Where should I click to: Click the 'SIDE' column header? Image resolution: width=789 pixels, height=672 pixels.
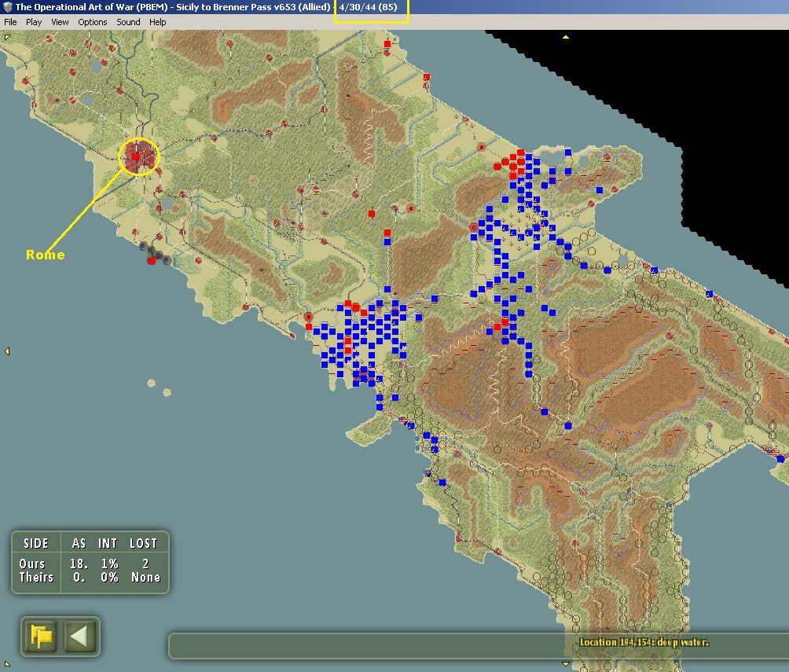[35, 543]
